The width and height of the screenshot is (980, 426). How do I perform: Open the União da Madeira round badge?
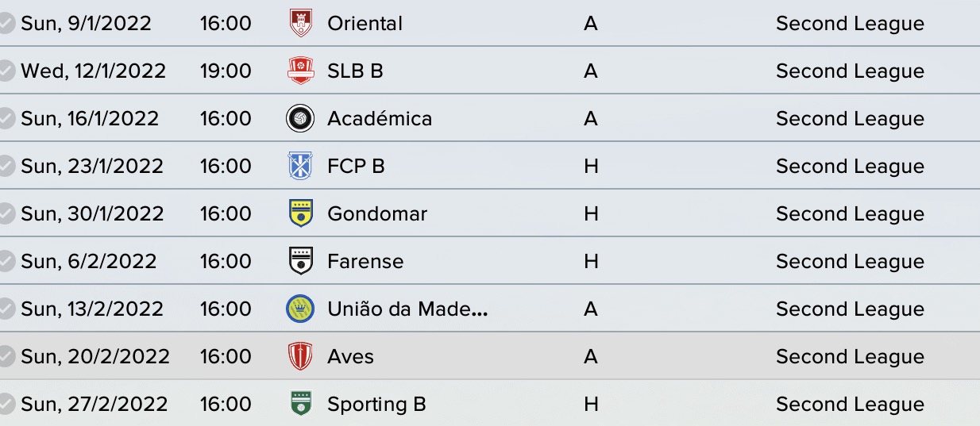(x=300, y=309)
